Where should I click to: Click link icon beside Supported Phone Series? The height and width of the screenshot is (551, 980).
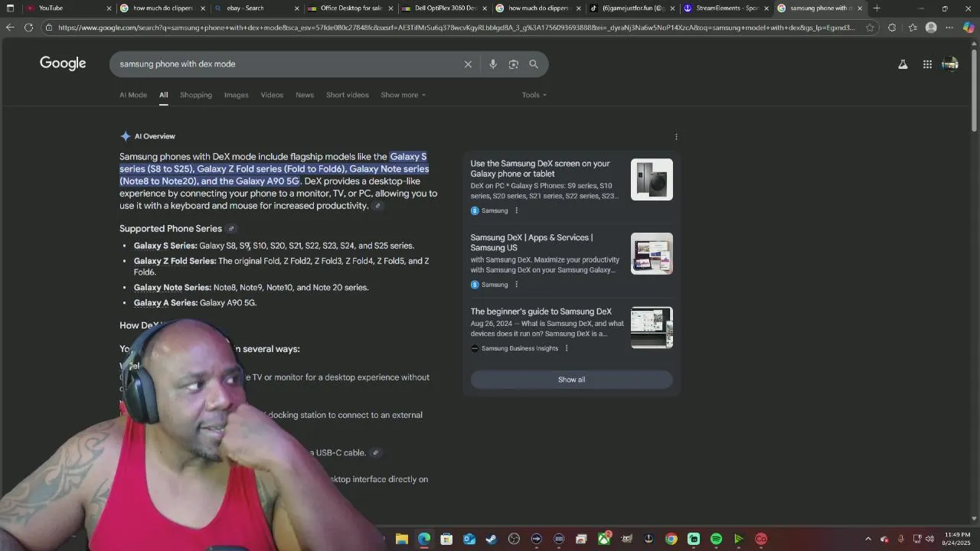point(231,229)
